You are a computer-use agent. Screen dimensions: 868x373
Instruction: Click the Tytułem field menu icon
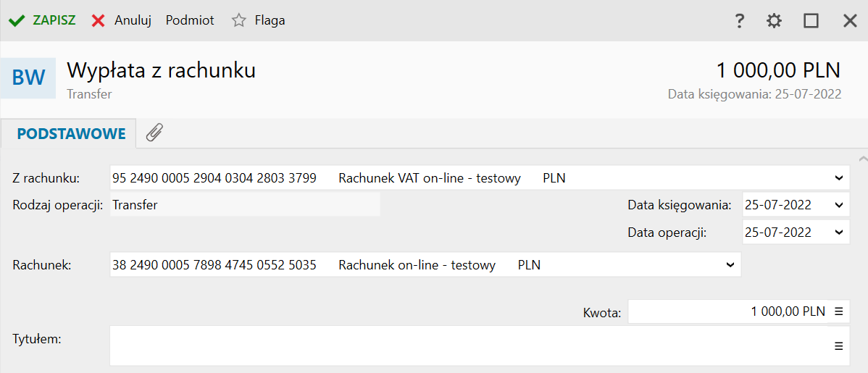point(839,346)
